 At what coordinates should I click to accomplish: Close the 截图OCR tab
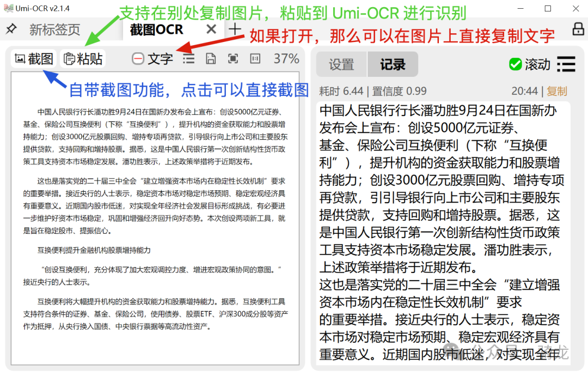click(211, 29)
